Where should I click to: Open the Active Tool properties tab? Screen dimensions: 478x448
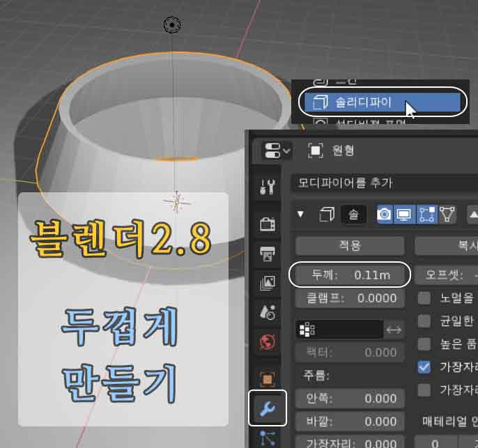click(x=268, y=187)
